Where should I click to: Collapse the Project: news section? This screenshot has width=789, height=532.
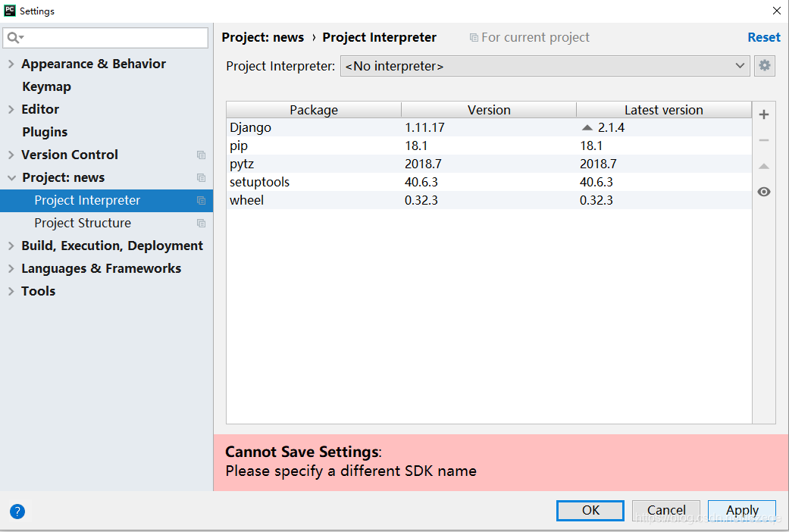[11, 177]
